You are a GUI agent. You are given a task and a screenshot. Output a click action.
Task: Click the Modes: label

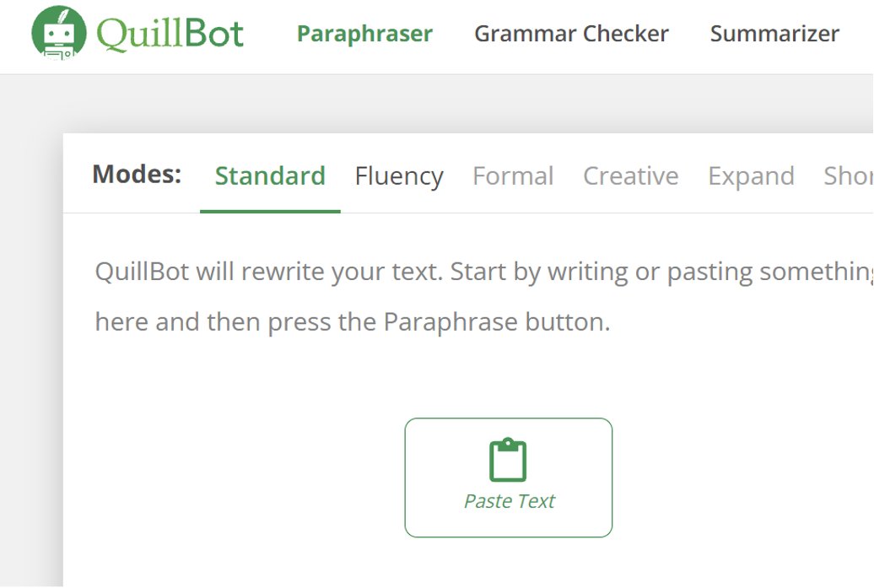tap(138, 175)
